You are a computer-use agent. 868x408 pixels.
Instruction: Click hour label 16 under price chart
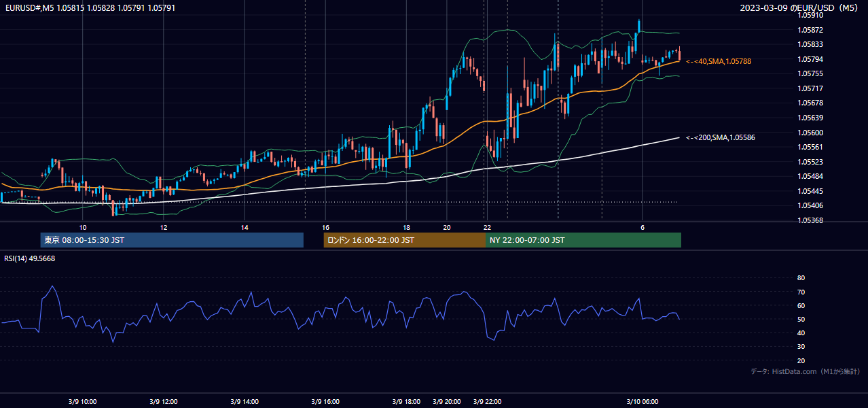tap(325, 227)
